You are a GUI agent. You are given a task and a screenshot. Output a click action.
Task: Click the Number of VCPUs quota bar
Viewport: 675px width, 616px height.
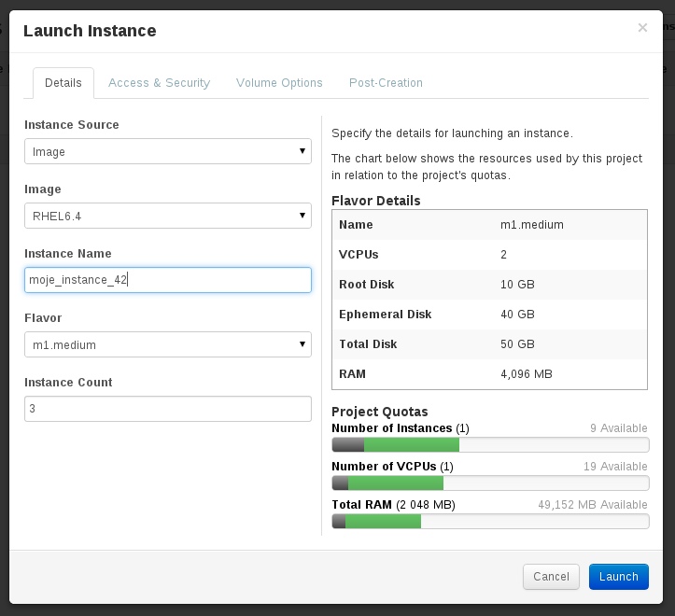490,483
